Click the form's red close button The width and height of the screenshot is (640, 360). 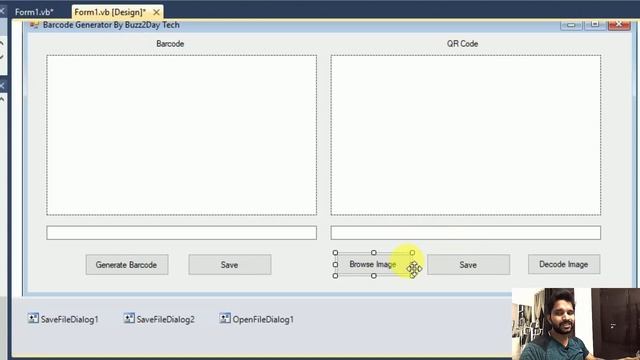(619, 24)
